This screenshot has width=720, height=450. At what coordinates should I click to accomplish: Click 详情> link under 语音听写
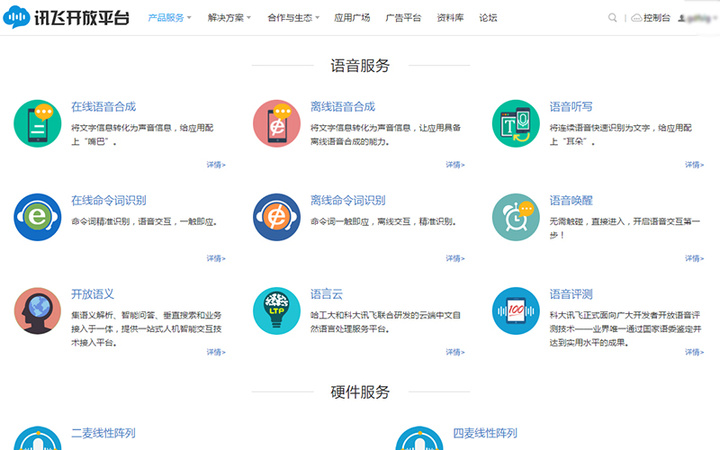694,165
